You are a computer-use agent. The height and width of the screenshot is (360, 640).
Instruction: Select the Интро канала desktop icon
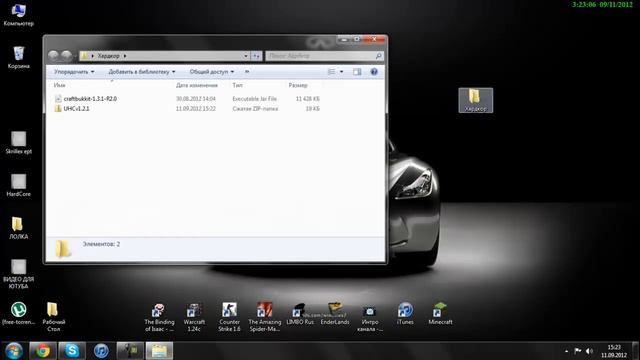coord(370,318)
